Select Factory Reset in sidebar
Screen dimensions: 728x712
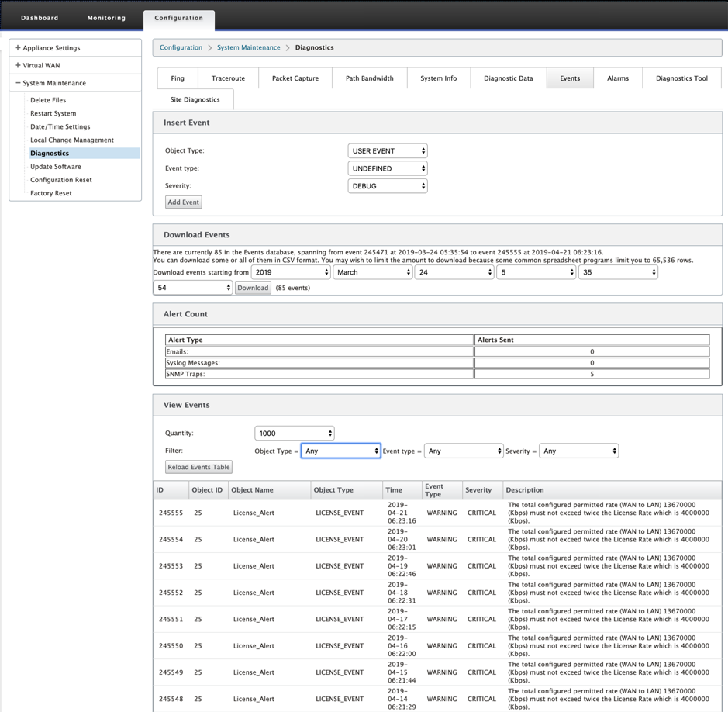(x=51, y=193)
